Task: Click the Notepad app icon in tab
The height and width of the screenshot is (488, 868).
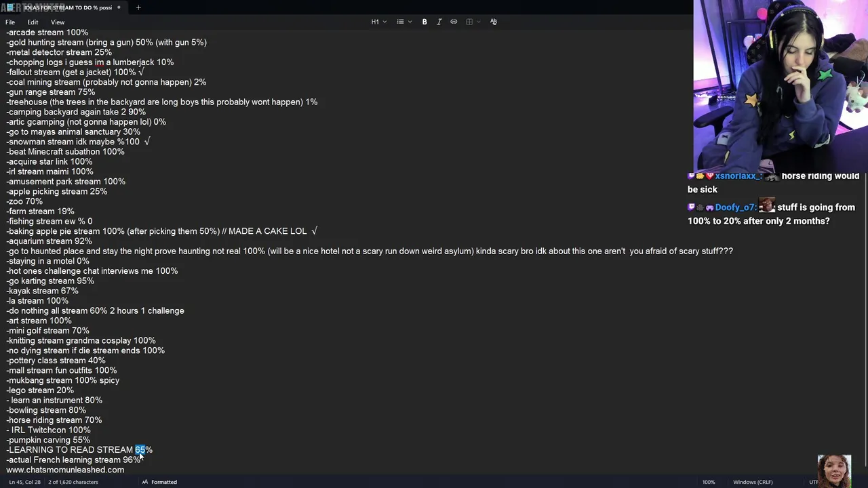Action: tap(10, 7)
